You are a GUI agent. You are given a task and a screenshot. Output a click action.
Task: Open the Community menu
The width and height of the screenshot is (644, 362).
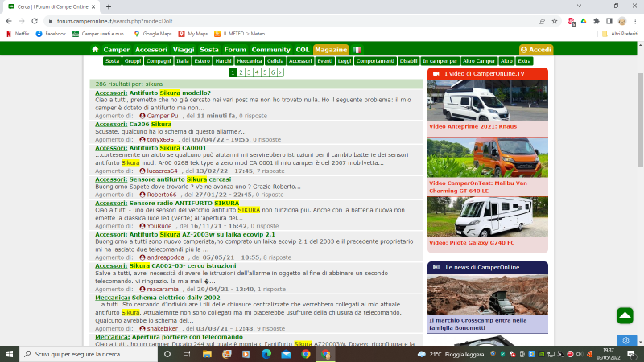pos(270,50)
